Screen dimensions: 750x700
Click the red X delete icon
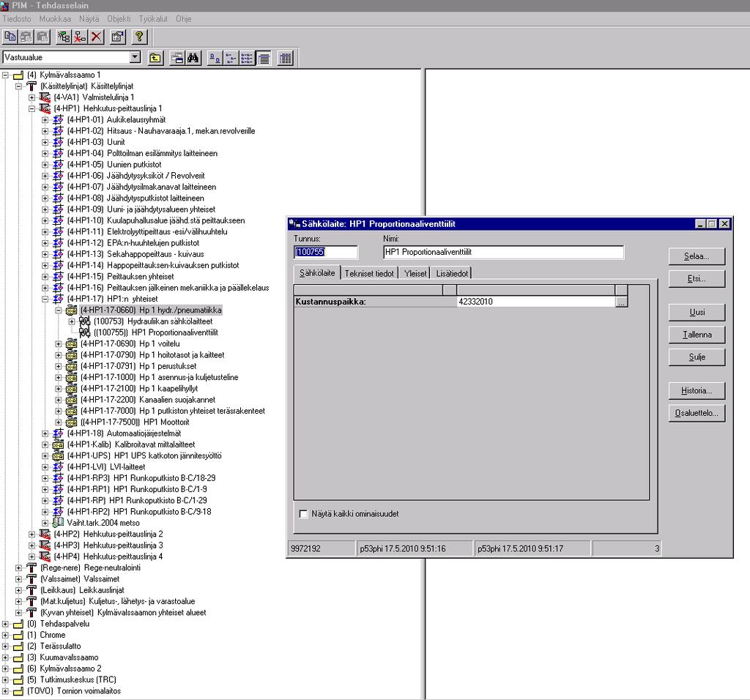pos(96,37)
